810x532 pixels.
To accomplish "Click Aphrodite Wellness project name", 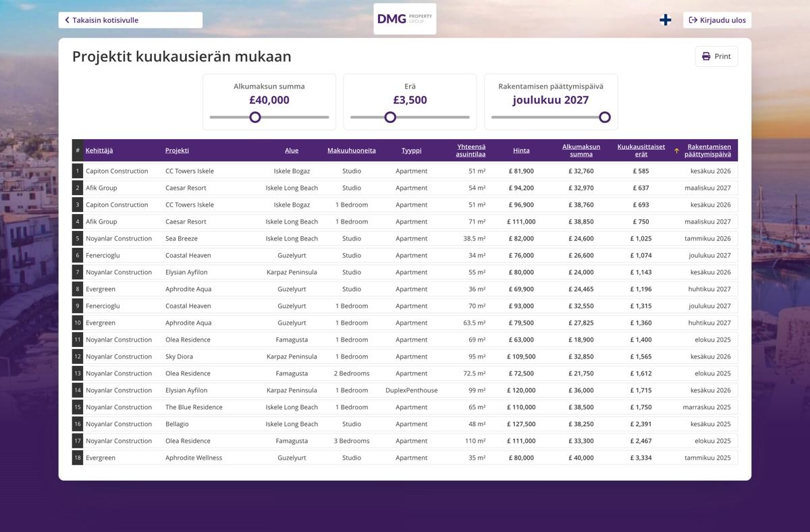I will click(194, 458).
